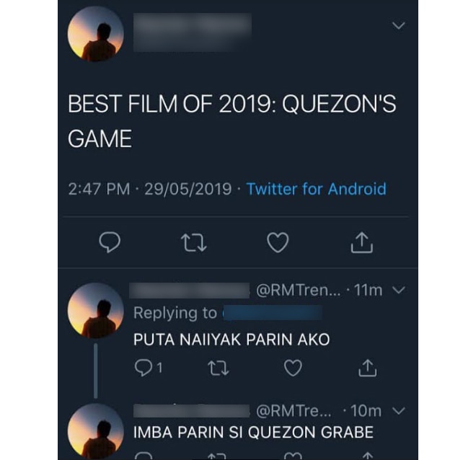Screen dimensions: 476x460
Task: Open the Twitter for Android link
Action: (316, 189)
